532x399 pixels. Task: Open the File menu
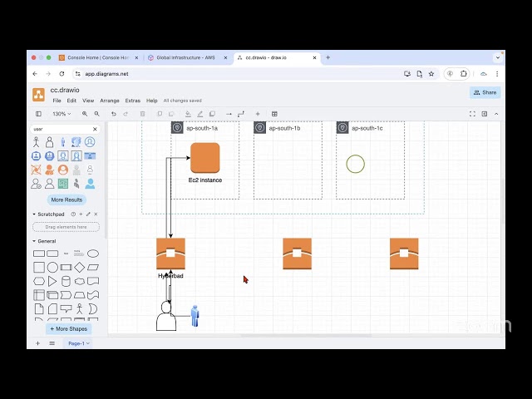(57, 101)
